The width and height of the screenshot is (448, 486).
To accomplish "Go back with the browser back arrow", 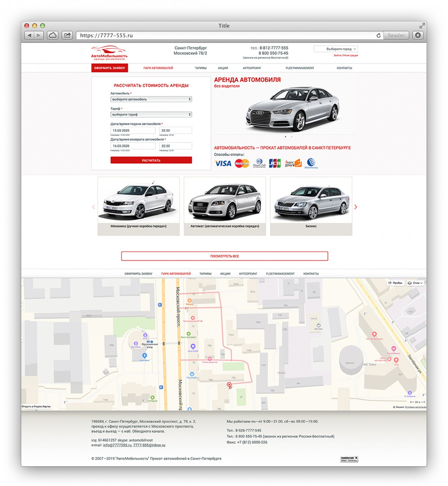I will click(x=29, y=35).
